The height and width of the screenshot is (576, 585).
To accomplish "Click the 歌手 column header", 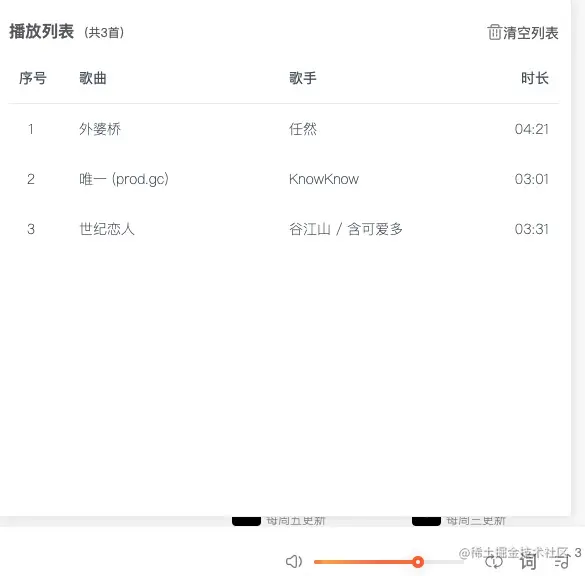I will pos(303,78).
